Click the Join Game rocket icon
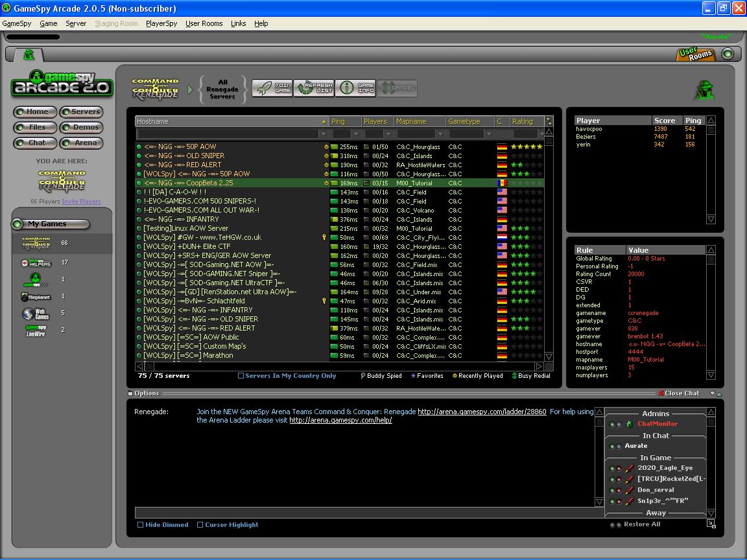Image resolution: width=747 pixels, height=560 pixels. (x=273, y=88)
